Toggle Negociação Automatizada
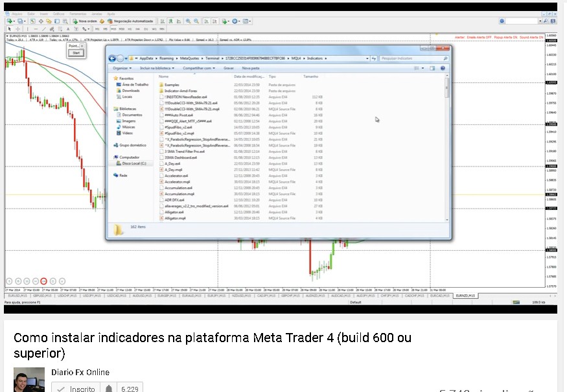Viewport: 567px width, 392px height. pos(130,21)
